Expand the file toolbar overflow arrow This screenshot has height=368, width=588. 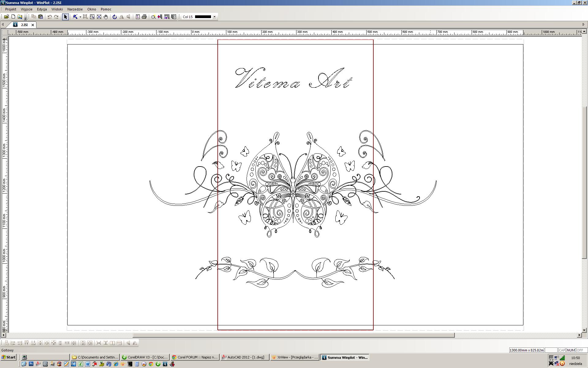coord(25,19)
